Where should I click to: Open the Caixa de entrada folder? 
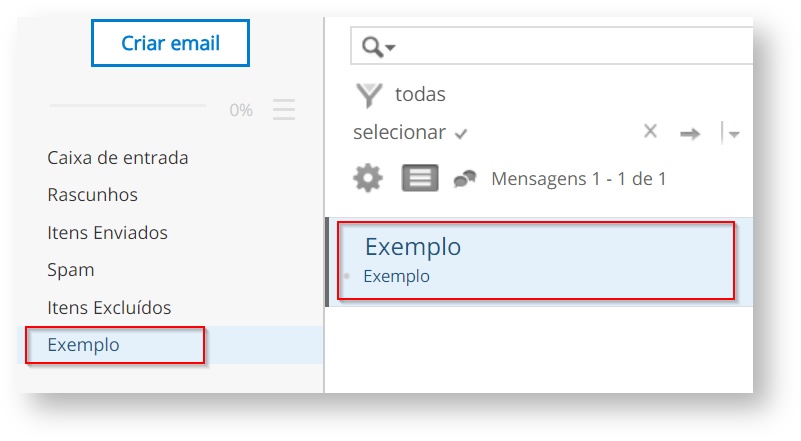click(118, 158)
